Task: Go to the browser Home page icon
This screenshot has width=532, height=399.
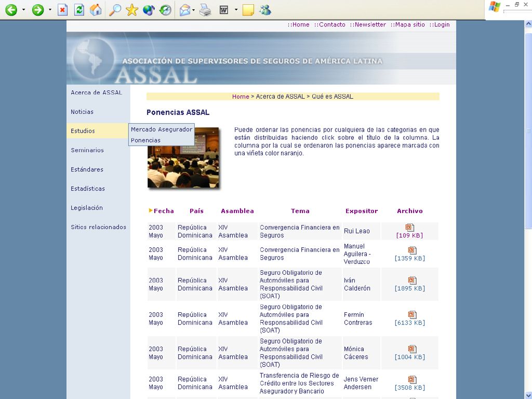Action: pos(96,10)
